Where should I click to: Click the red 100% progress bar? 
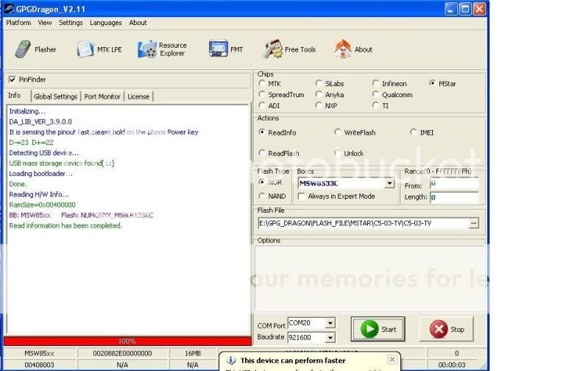[127, 341]
